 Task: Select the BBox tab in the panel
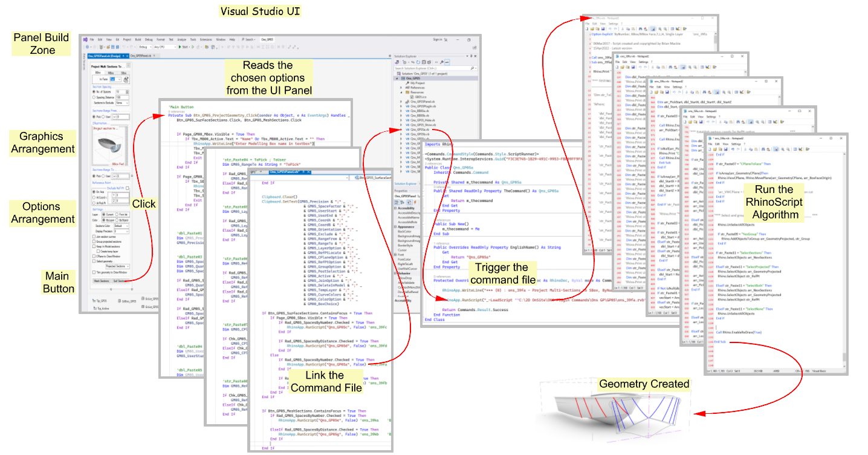98,73
